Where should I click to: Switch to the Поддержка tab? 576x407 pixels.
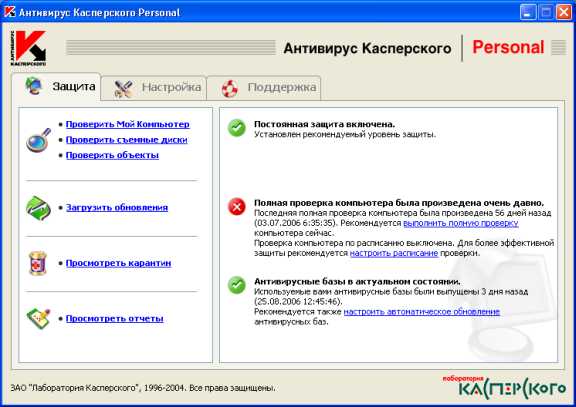click(264, 87)
